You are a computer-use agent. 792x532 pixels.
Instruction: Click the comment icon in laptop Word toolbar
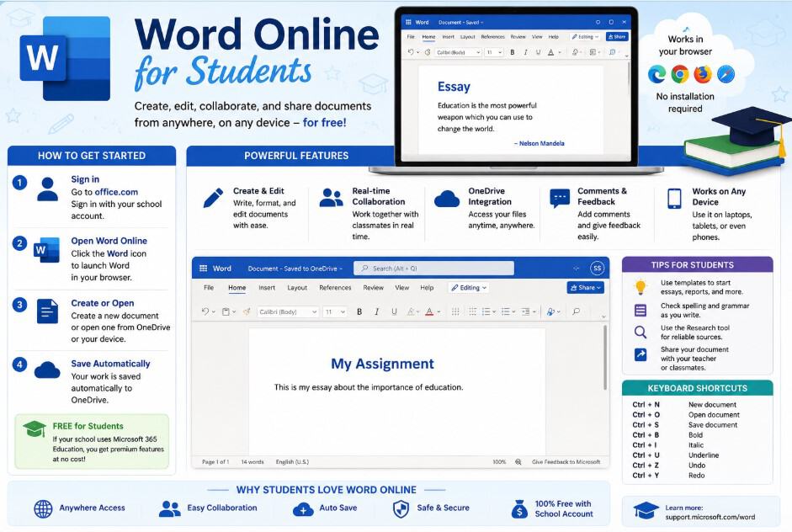point(612,52)
